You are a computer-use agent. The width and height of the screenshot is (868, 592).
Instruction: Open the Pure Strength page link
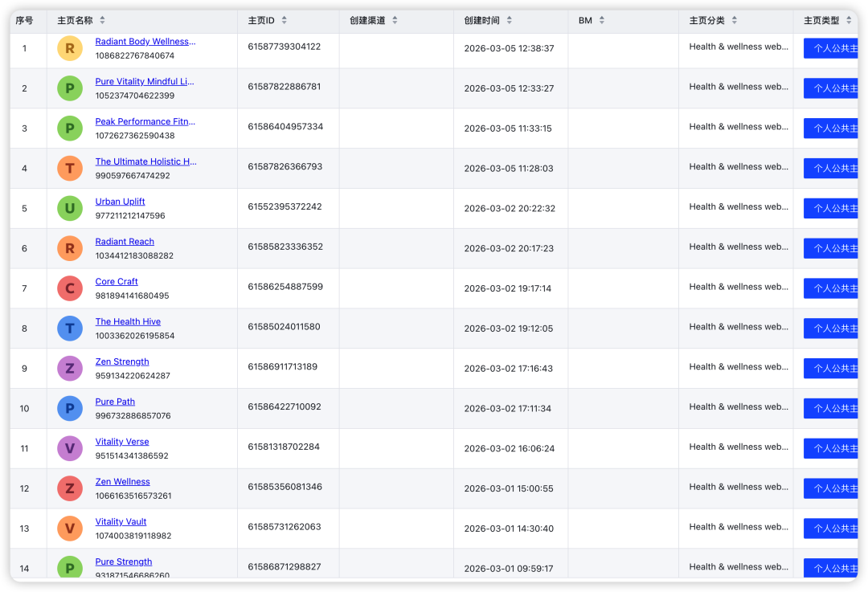124,561
